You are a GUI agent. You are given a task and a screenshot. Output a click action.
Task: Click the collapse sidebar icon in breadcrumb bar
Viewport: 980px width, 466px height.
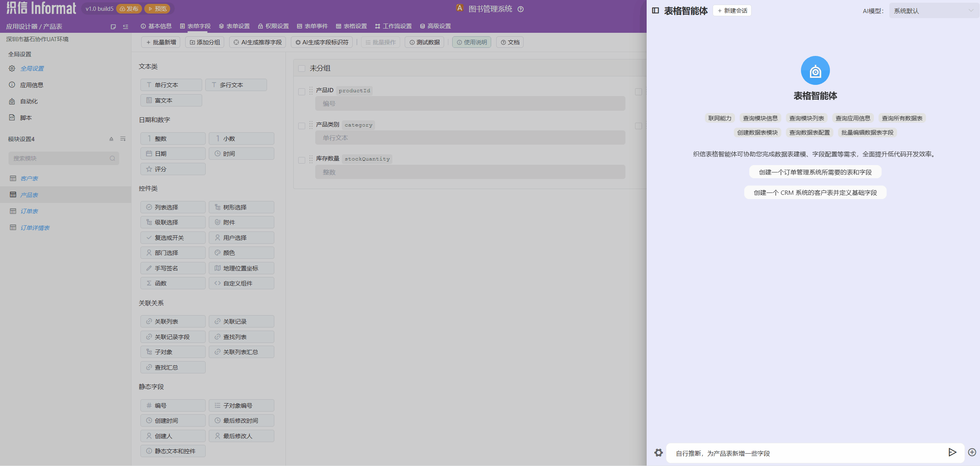point(125,27)
